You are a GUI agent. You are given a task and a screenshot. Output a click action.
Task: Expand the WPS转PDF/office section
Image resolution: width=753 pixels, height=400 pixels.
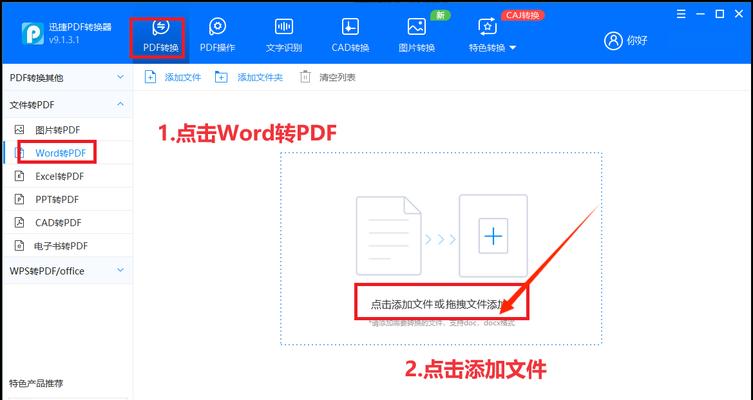tap(67, 271)
